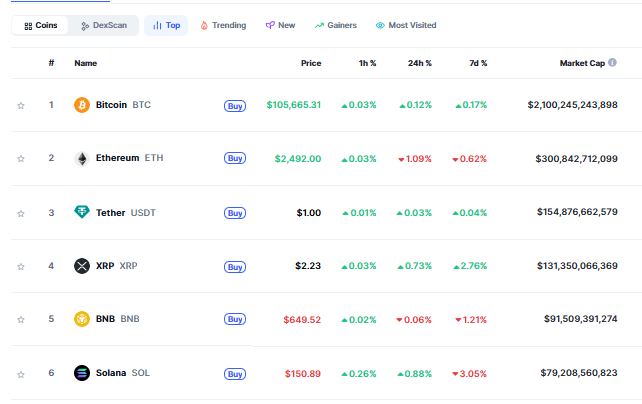Click XRP price $2.23

click(308, 266)
